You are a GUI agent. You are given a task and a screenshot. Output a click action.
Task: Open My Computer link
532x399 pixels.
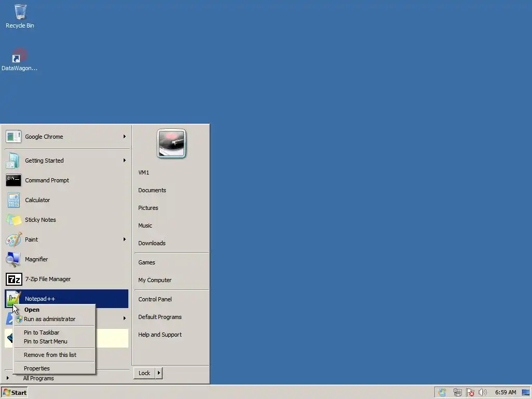point(155,280)
